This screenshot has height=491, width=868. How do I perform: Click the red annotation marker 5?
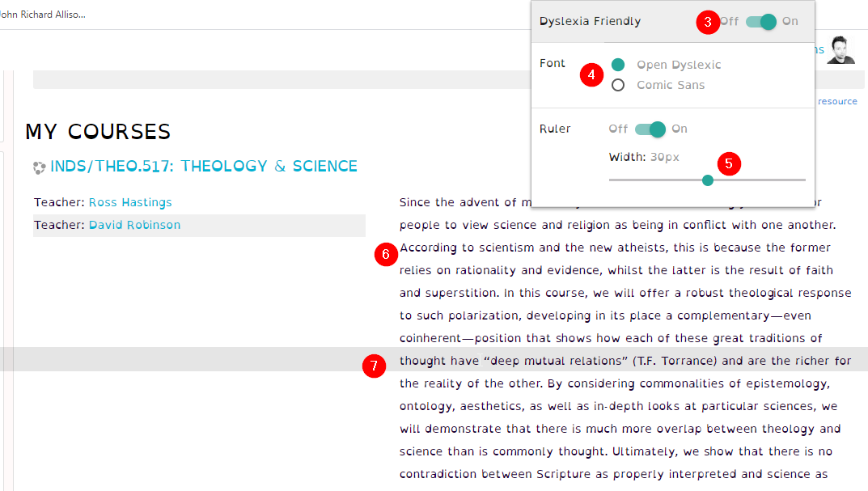[x=729, y=163]
